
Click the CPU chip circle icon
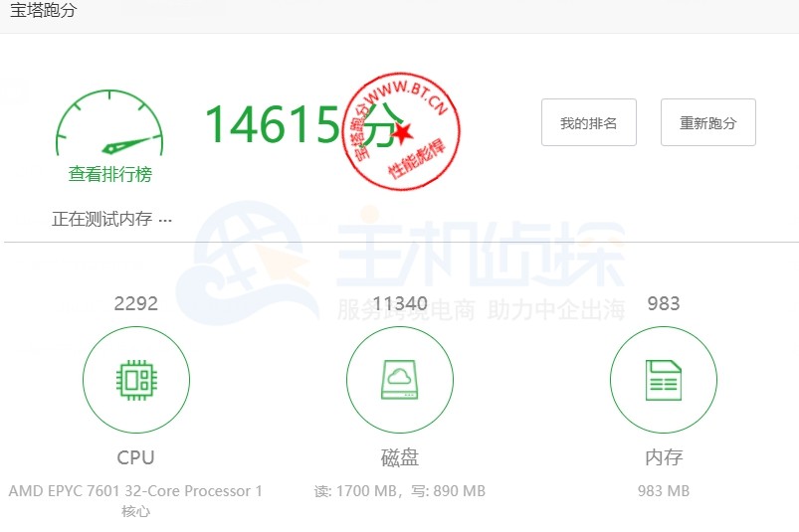point(136,380)
